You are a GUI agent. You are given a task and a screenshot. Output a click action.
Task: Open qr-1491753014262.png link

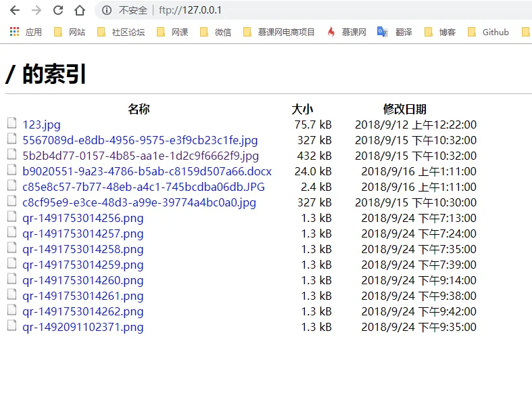[82, 311]
